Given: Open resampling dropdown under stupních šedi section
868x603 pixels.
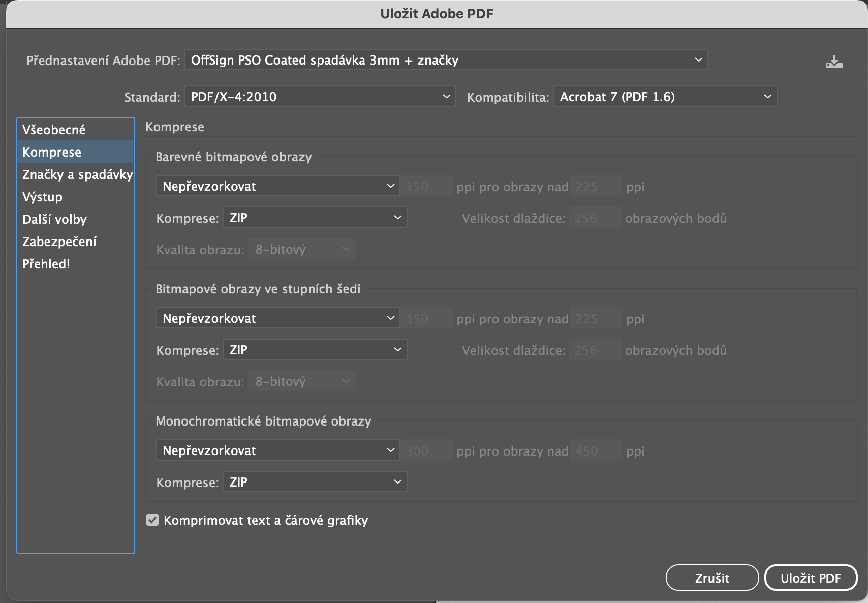Looking at the screenshot, I should click(277, 318).
